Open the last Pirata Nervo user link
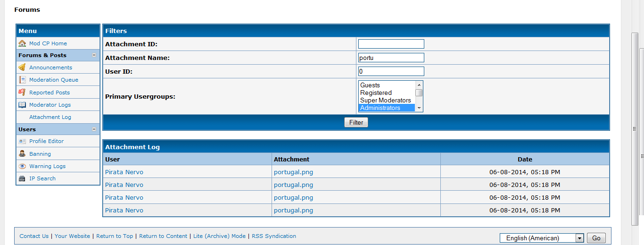644x245 pixels. pos(124,210)
